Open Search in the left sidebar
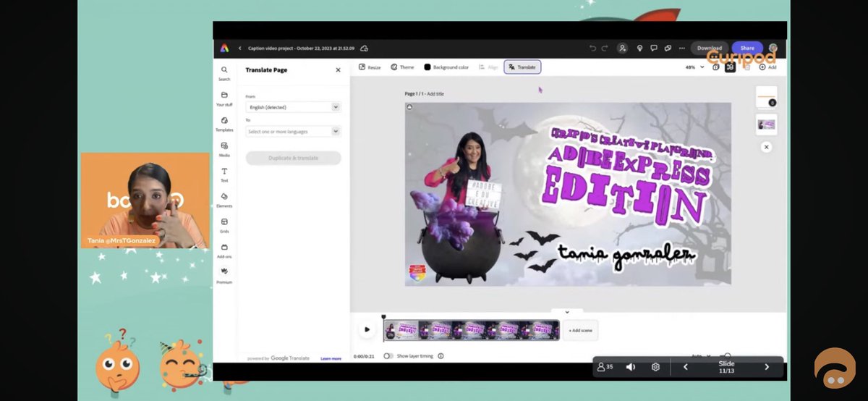 click(224, 73)
